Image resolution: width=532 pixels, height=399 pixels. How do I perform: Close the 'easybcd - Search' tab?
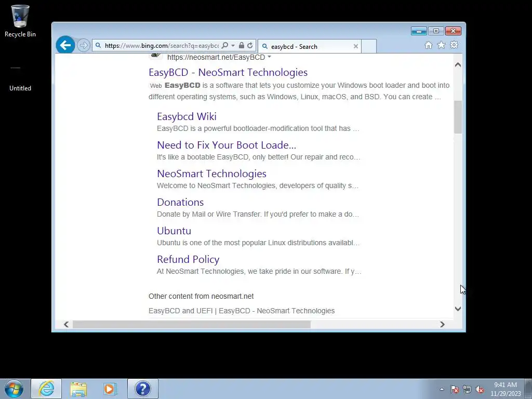pos(355,46)
